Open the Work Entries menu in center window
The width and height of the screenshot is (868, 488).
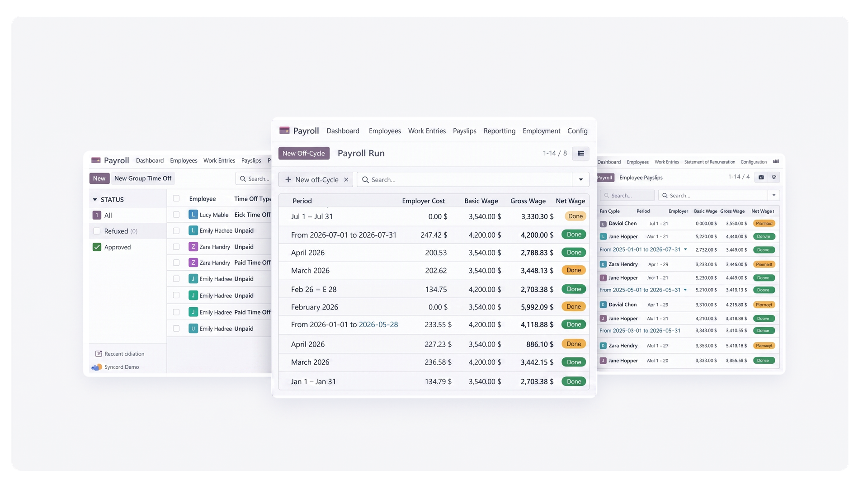click(427, 131)
